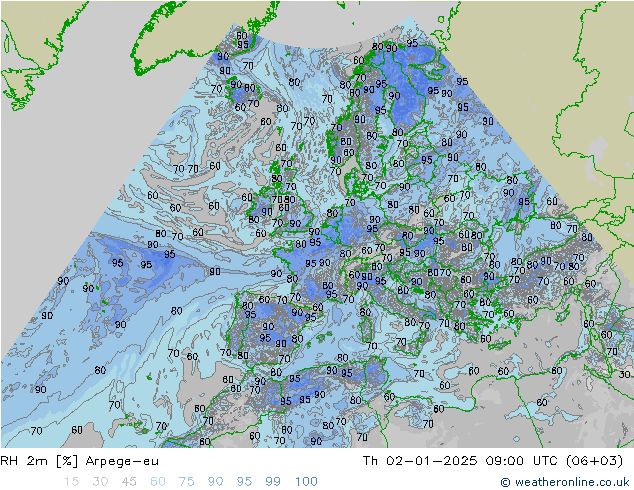This screenshot has width=634, height=490.
Task: Select the 100 value in the legend
Action: click(306, 482)
